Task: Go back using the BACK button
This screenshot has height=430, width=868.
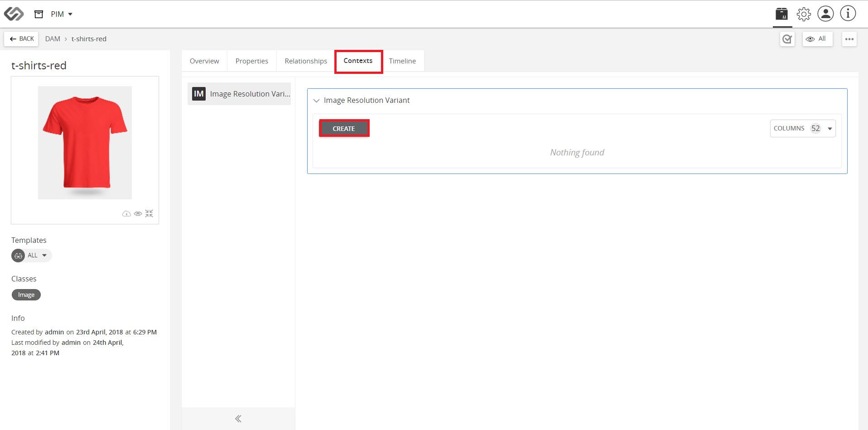Action: [21, 39]
